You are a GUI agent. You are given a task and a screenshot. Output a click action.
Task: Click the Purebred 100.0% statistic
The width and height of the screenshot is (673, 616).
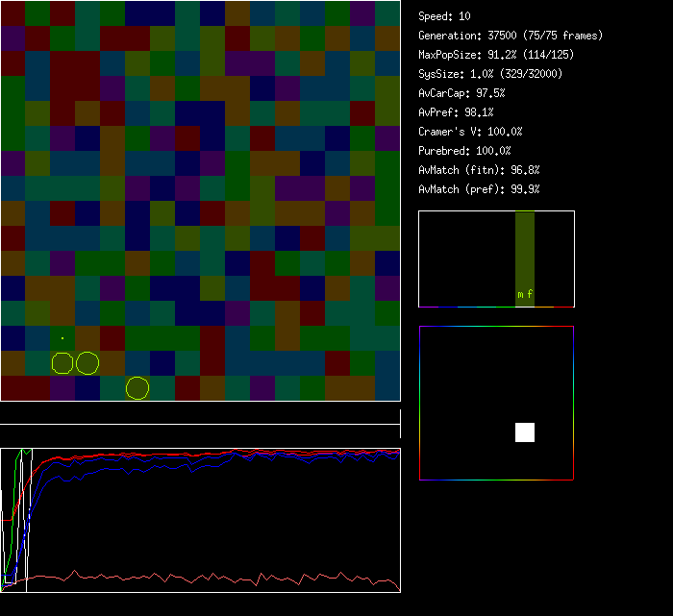pos(464,151)
